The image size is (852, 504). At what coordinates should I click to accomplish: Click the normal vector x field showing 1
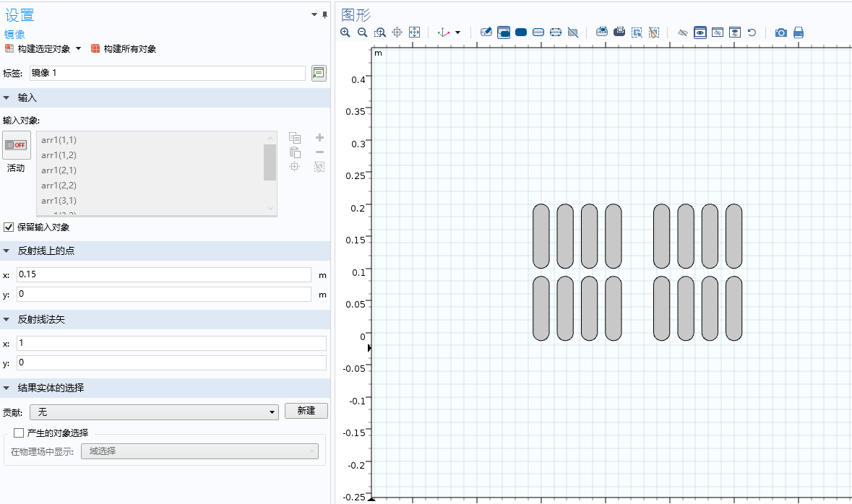point(171,343)
